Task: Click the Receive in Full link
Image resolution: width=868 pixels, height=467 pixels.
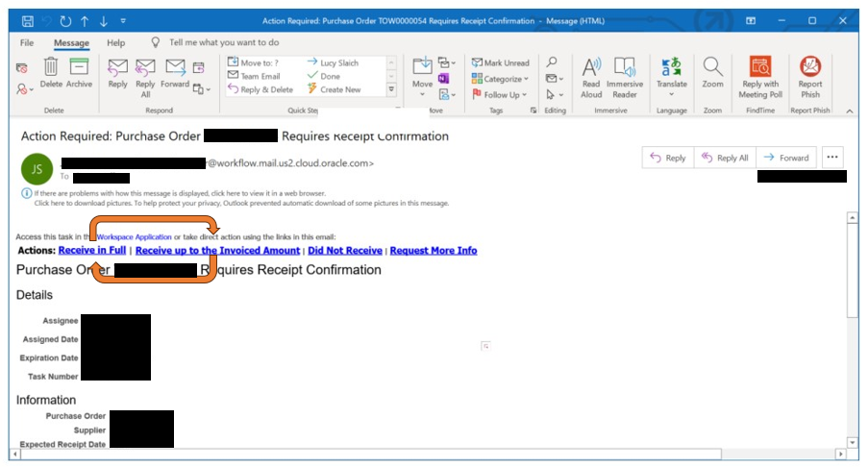Action: point(92,250)
